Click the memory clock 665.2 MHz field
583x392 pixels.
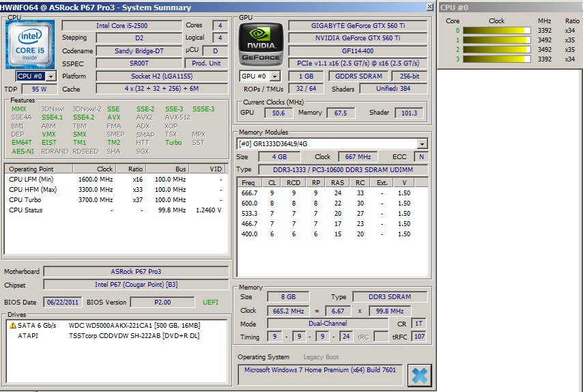[x=288, y=311]
